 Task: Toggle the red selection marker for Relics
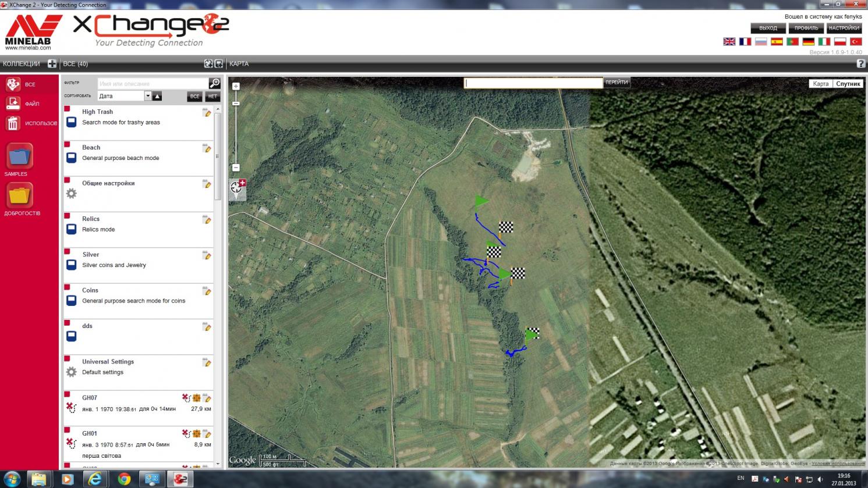click(67, 216)
